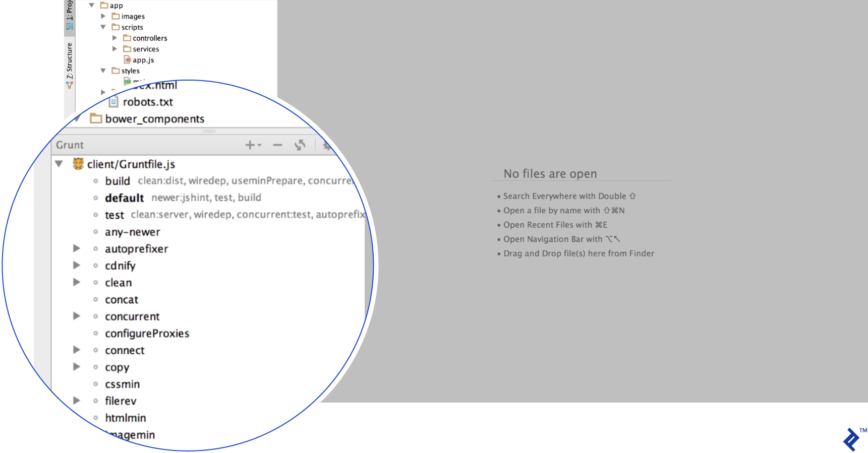Click the Toptal logo in the corner

[852, 439]
